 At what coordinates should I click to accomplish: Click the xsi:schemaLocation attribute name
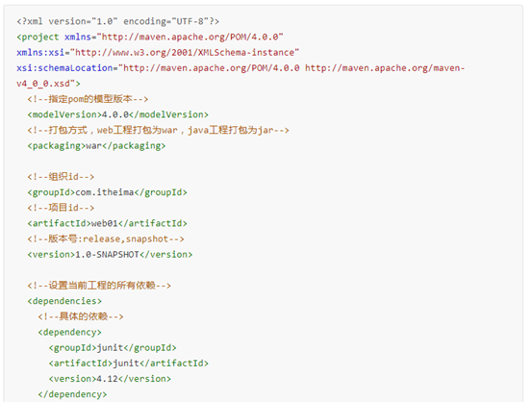click(x=64, y=68)
